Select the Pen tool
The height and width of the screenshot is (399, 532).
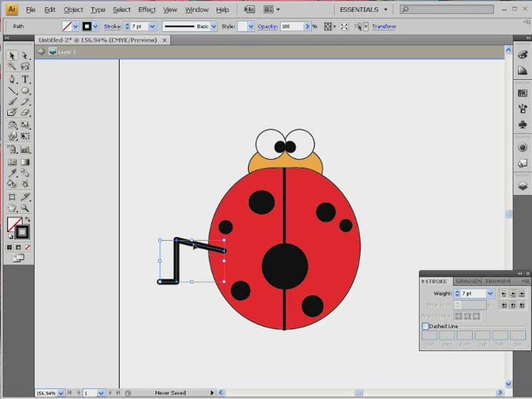[12, 79]
